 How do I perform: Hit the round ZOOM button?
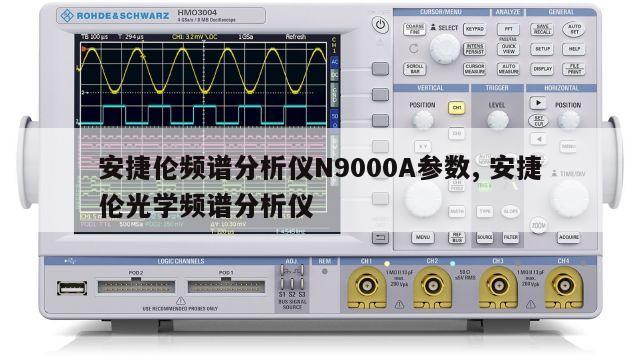click(538, 225)
